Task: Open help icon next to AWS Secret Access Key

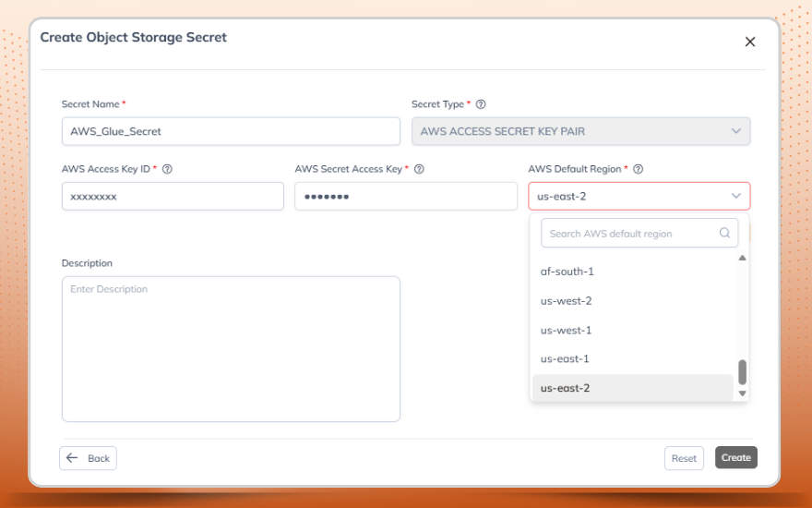Action: pos(420,169)
